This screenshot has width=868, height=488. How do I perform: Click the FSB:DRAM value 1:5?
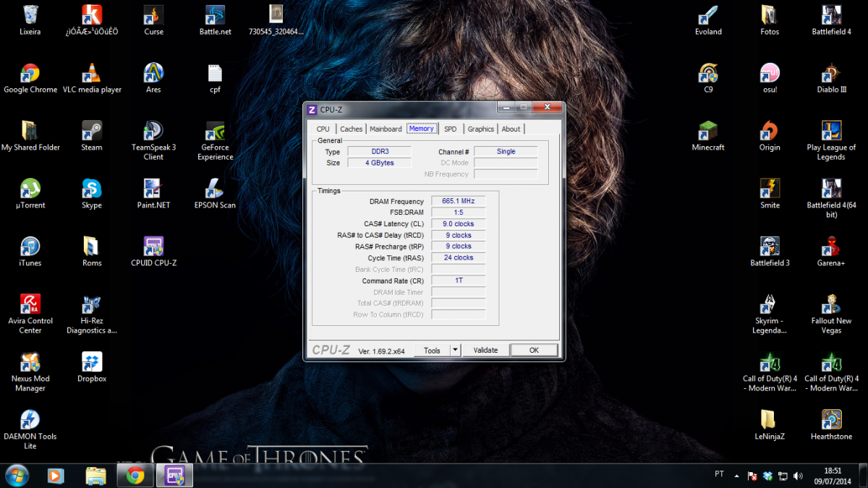point(458,213)
